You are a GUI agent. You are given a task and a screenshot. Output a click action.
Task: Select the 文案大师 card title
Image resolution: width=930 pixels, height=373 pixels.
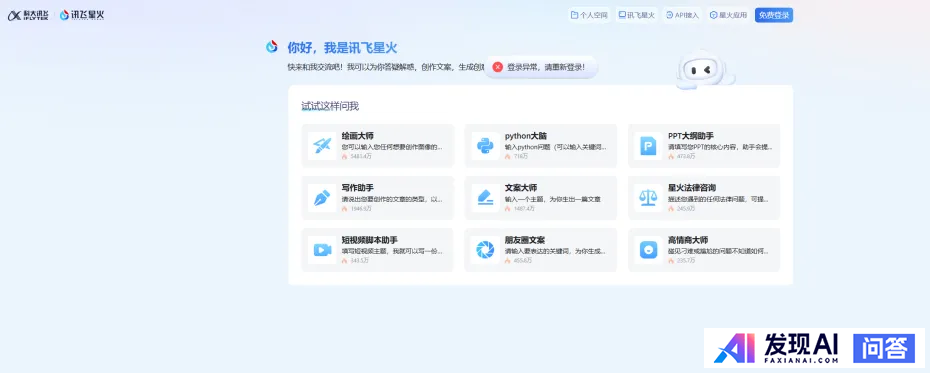[521, 188]
